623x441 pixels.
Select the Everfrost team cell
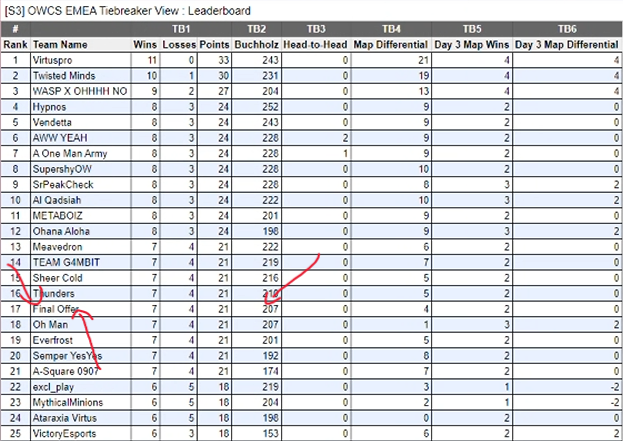[x=81, y=340]
